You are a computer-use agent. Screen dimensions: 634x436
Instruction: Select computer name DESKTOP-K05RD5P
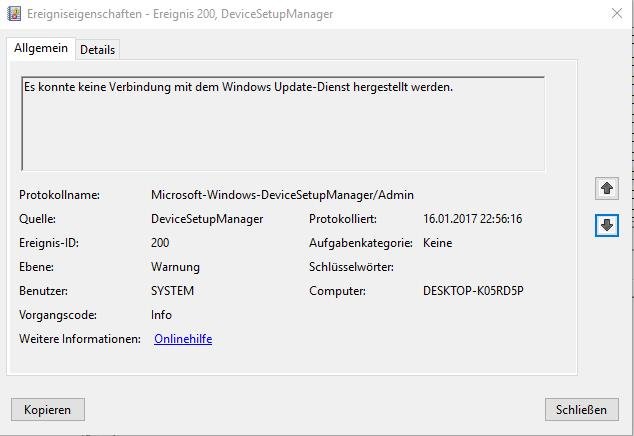[x=473, y=291]
